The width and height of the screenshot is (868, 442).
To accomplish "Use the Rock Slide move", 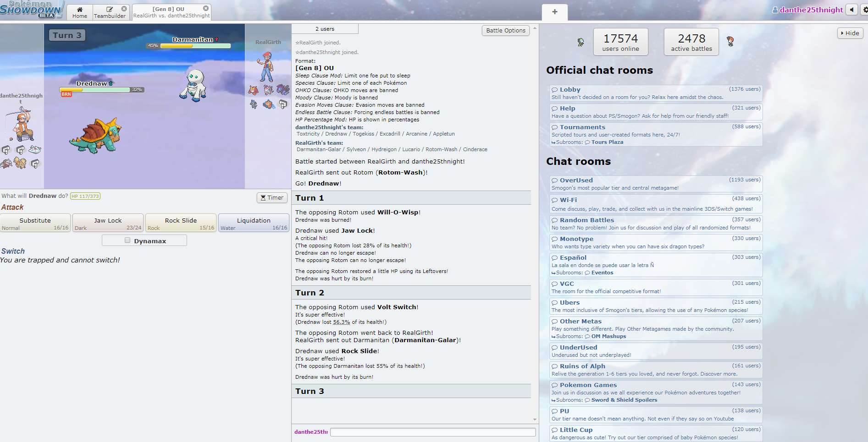I will (181, 223).
